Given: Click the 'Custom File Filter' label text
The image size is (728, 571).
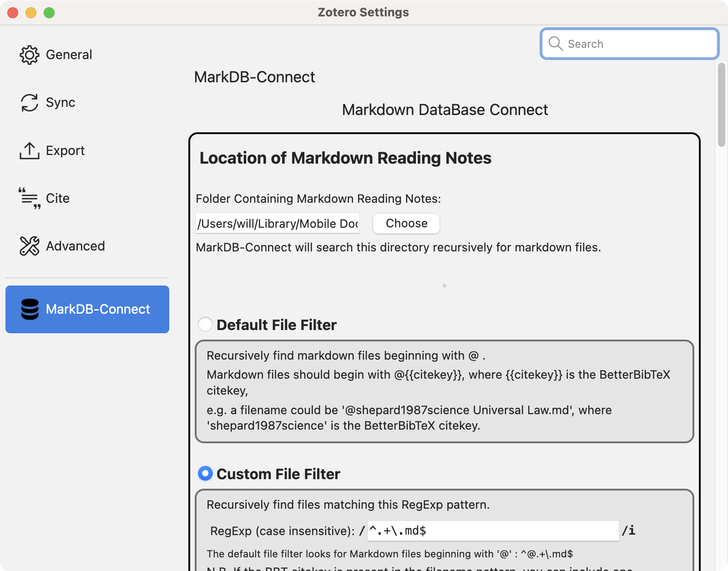Looking at the screenshot, I should [278, 474].
